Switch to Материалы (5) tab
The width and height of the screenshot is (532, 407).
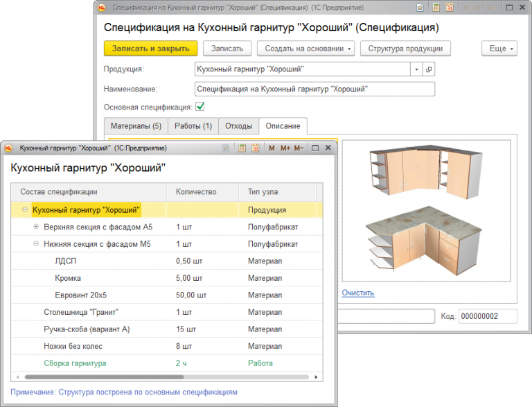[x=136, y=126]
